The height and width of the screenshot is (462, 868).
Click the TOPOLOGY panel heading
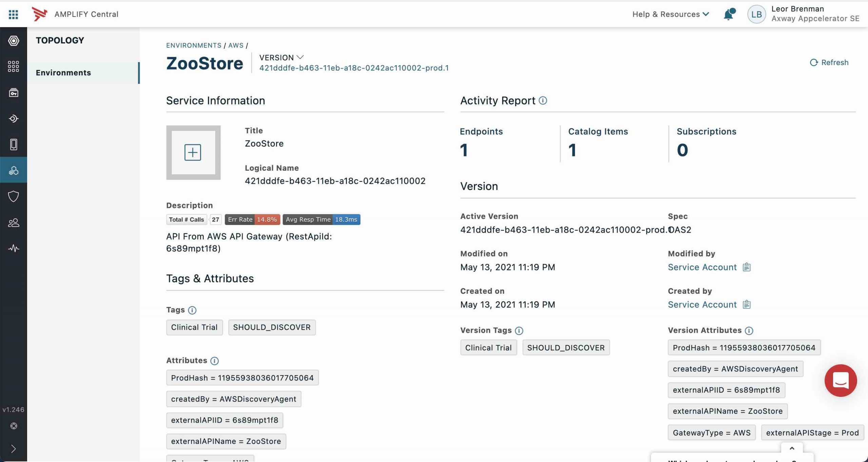pyautogui.click(x=60, y=40)
